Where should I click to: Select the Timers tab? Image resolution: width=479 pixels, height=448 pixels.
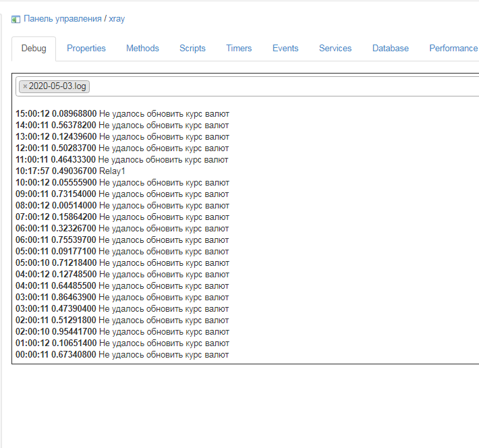239,49
